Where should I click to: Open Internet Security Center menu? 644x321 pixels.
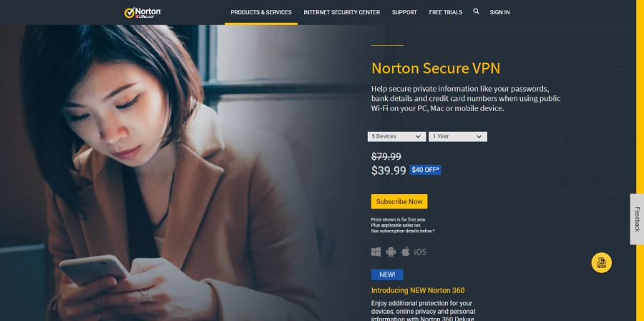tap(342, 12)
